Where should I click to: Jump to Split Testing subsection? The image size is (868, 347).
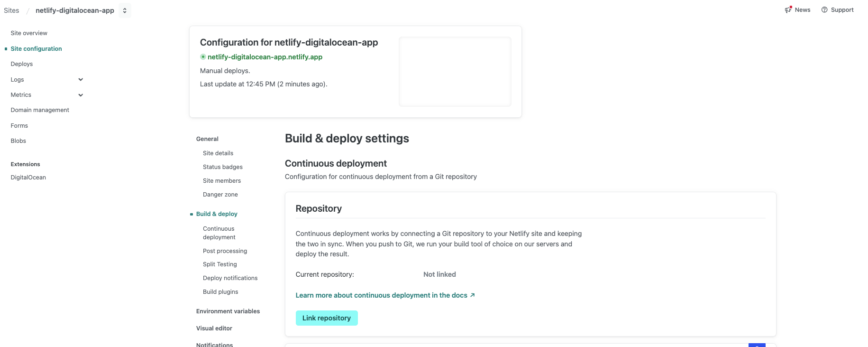coord(220,264)
